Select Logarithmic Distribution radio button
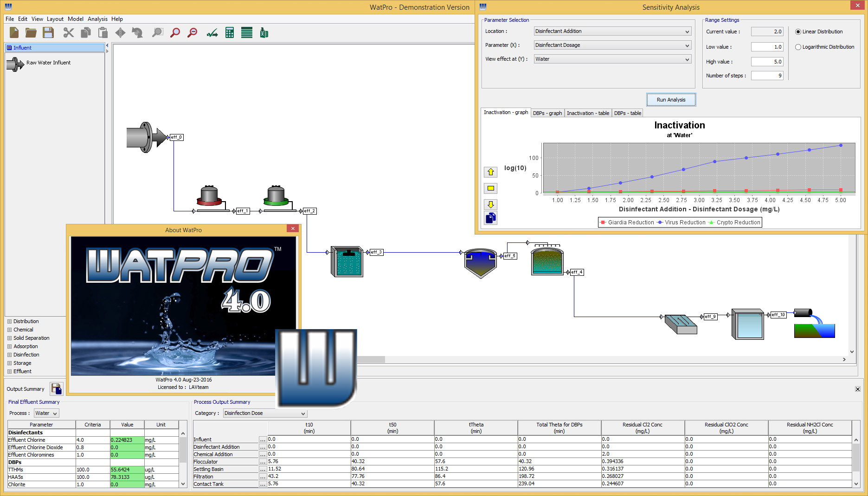Screen dimensions: 868x496 point(798,47)
